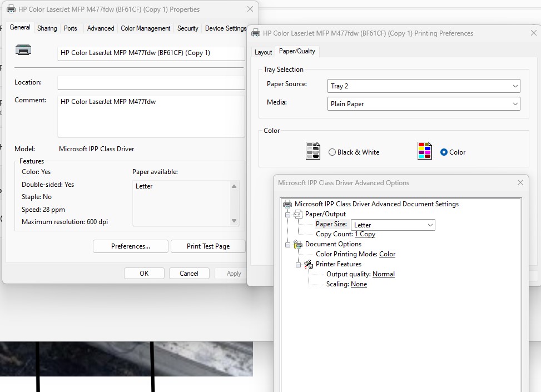
Task: Click the Black & White document icon
Action: (x=312, y=150)
